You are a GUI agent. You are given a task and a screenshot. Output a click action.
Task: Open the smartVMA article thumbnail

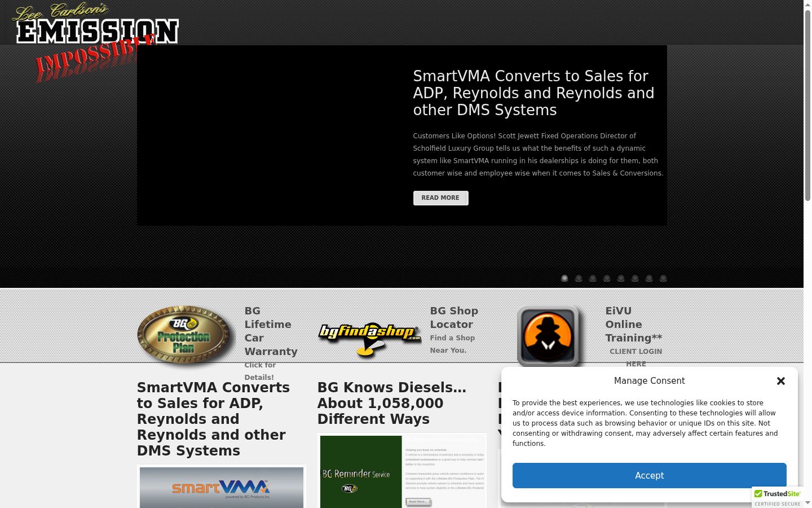point(222,487)
